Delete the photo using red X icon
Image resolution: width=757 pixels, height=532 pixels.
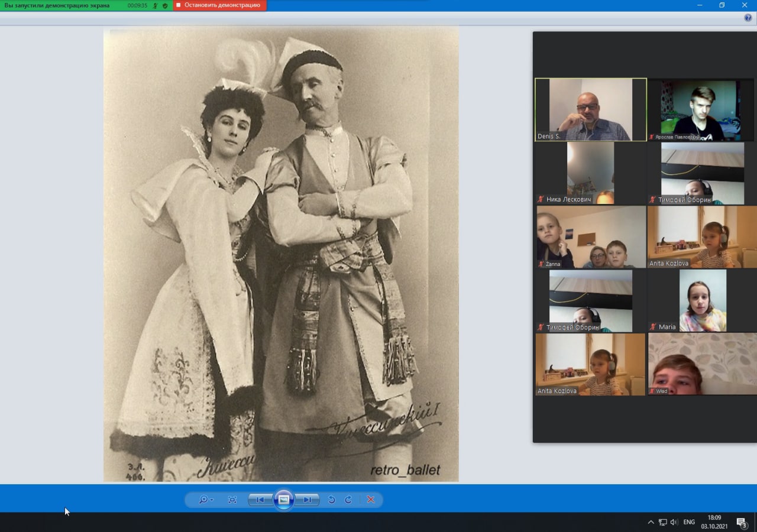click(x=371, y=499)
